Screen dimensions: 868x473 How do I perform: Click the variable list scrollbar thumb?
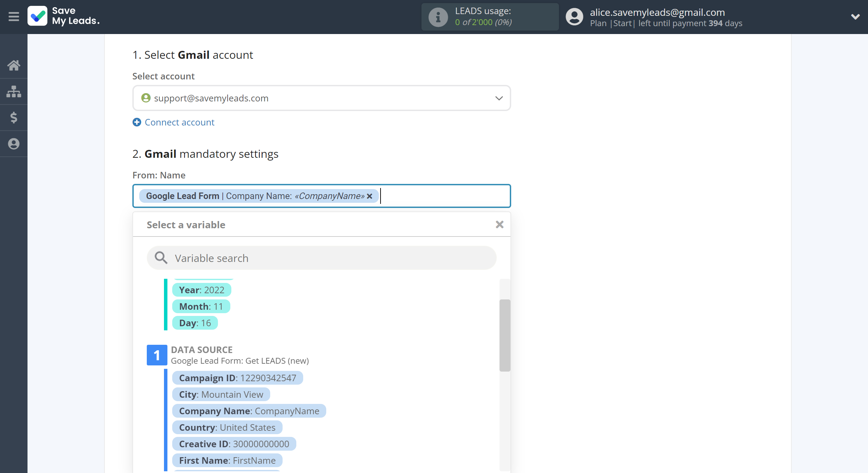(505, 335)
